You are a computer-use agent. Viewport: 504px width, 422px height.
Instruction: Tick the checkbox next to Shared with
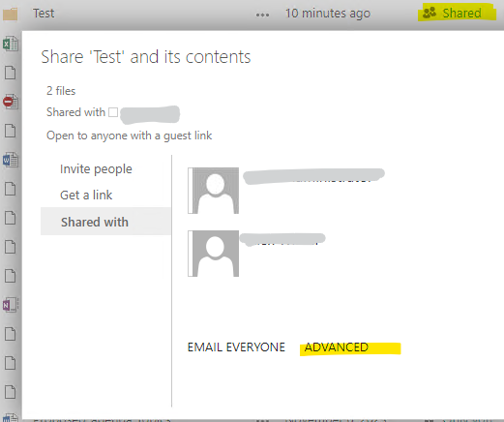pyautogui.click(x=113, y=112)
